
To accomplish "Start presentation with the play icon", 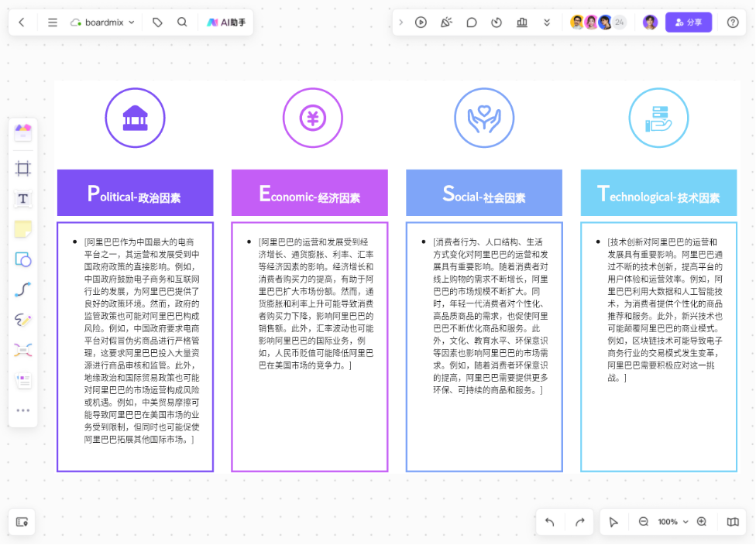I will [x=421, y=22].
